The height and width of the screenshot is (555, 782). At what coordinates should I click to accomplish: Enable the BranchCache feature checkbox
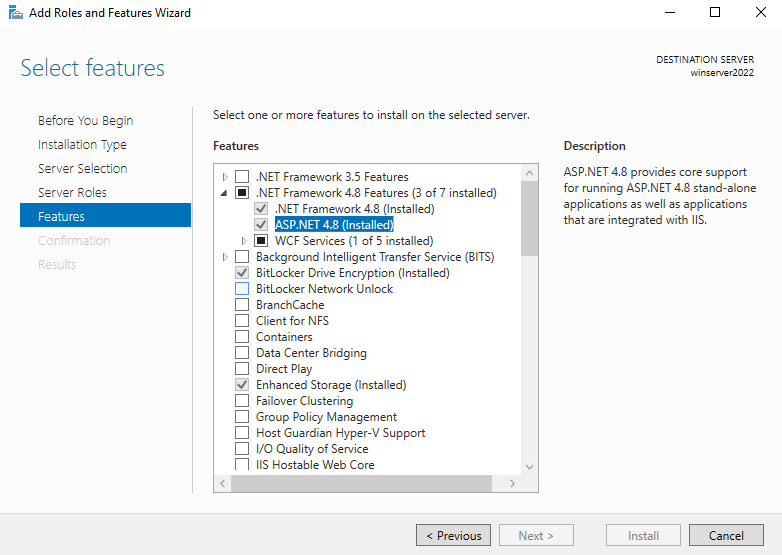pyautogui.click(x=241, y=305)
